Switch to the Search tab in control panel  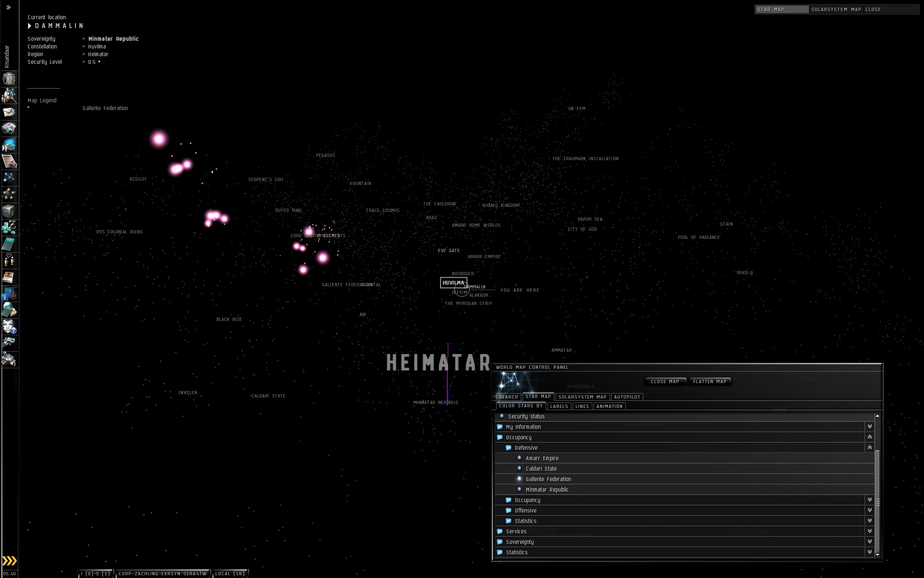coord(509,397)
